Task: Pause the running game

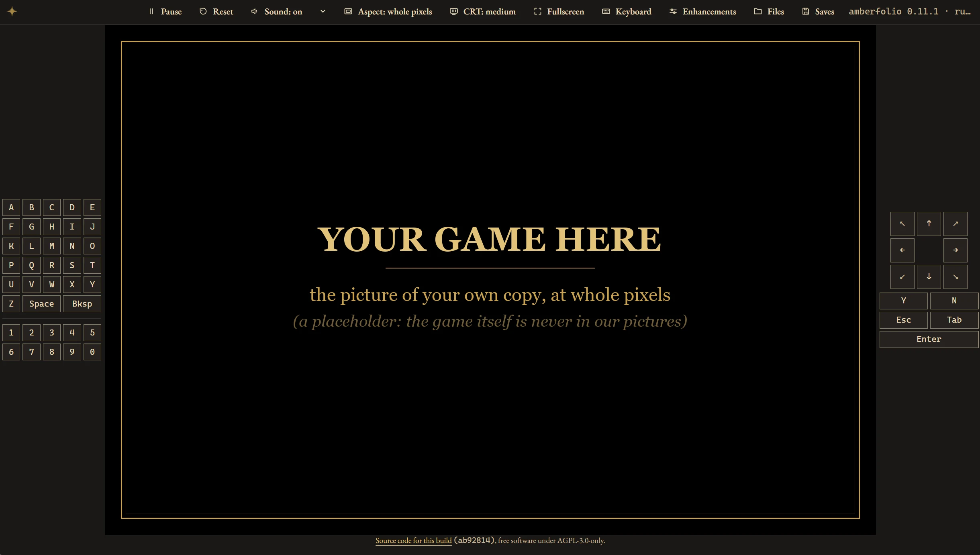Action: point(165,12)
